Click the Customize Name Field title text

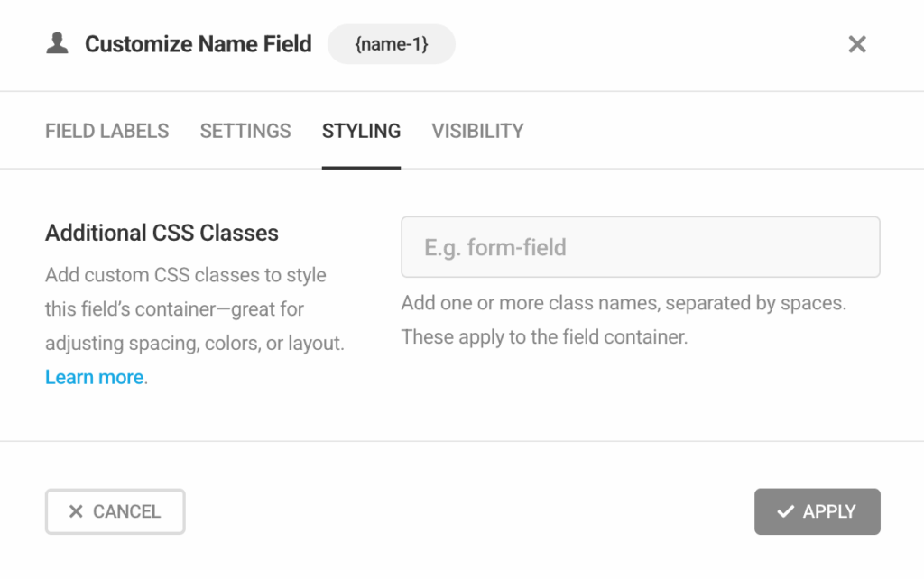[199, 43]
